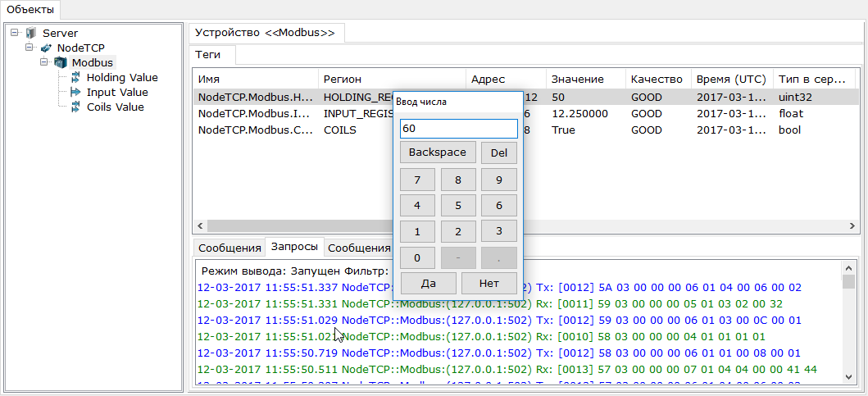Viewport: 868px width, 396px height.
Task: Click the Input Value arrow icon
Action: coord(75,93)
